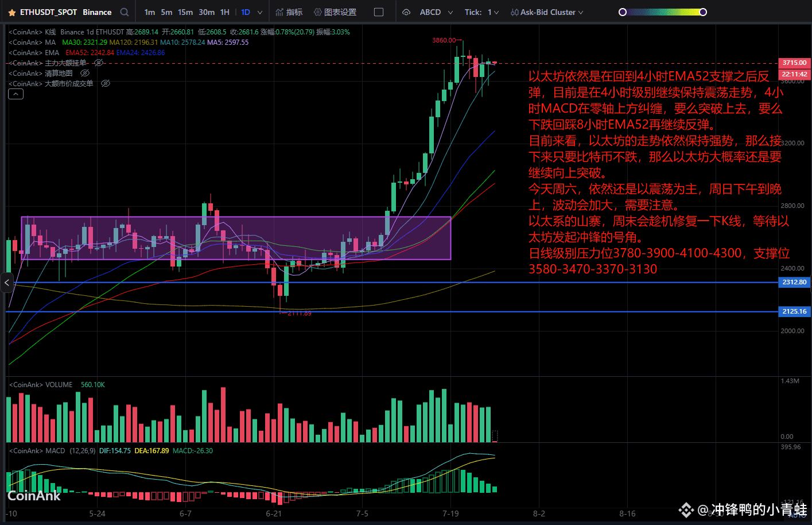Expand the left side panel arrow
This screenshot has width=812, height=525.
pos(7,282)
